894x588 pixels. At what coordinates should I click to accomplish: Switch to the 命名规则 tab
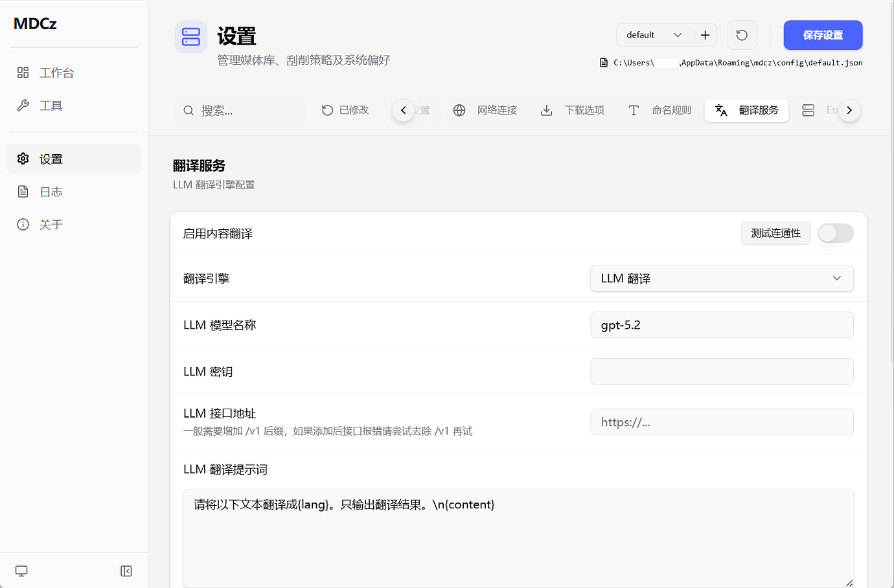660,110
